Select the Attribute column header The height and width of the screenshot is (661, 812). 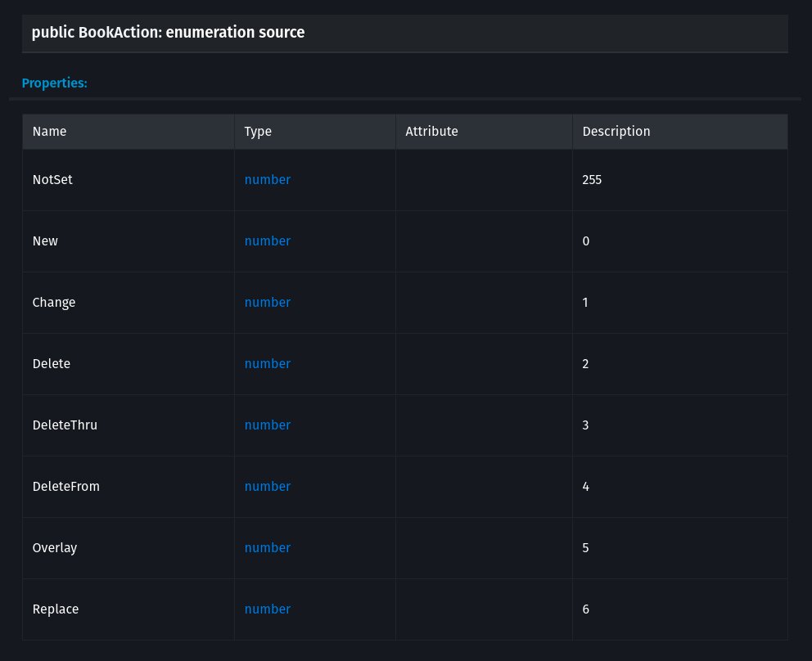coord(431,131)
